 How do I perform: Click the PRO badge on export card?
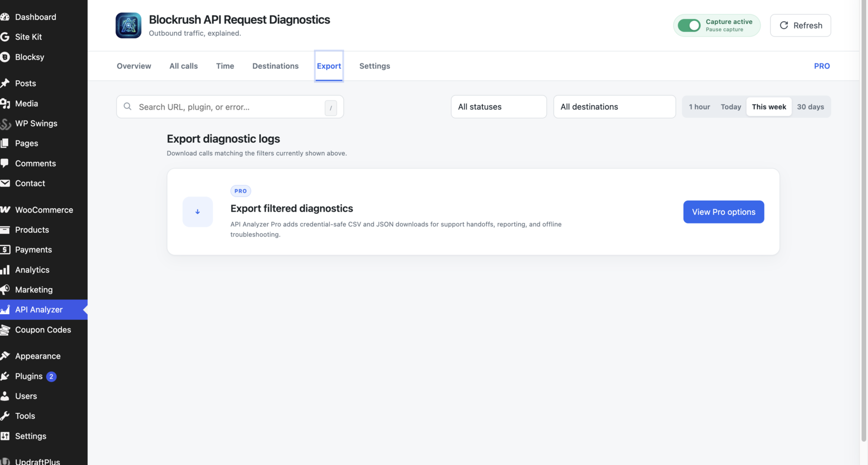click(x=240, y=191)
